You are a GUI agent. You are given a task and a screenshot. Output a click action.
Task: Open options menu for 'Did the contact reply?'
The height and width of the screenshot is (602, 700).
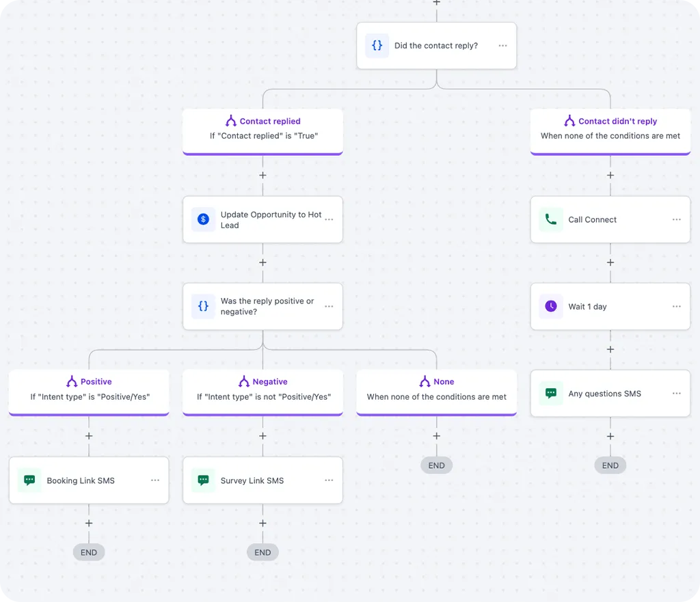[502, 46]
